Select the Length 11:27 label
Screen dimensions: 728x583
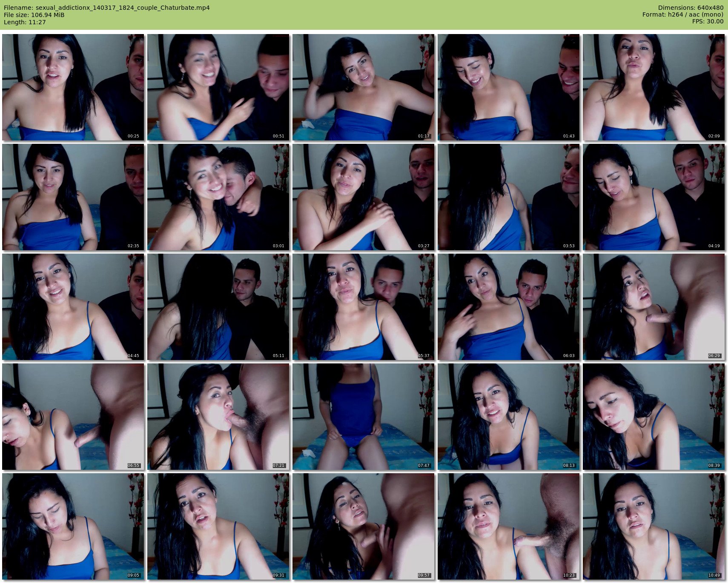(25, 22)
